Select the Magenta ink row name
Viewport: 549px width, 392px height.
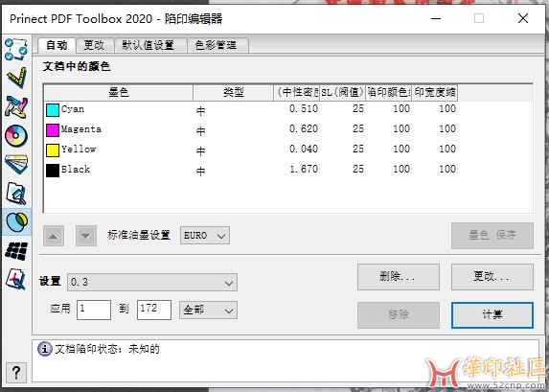click(x=81, y=129)
